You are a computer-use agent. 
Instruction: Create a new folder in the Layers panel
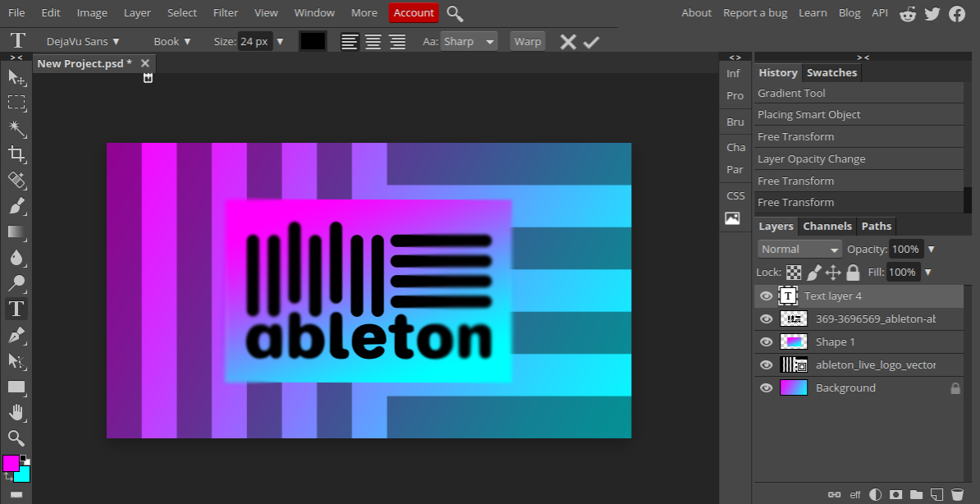(x=916, y=495)
